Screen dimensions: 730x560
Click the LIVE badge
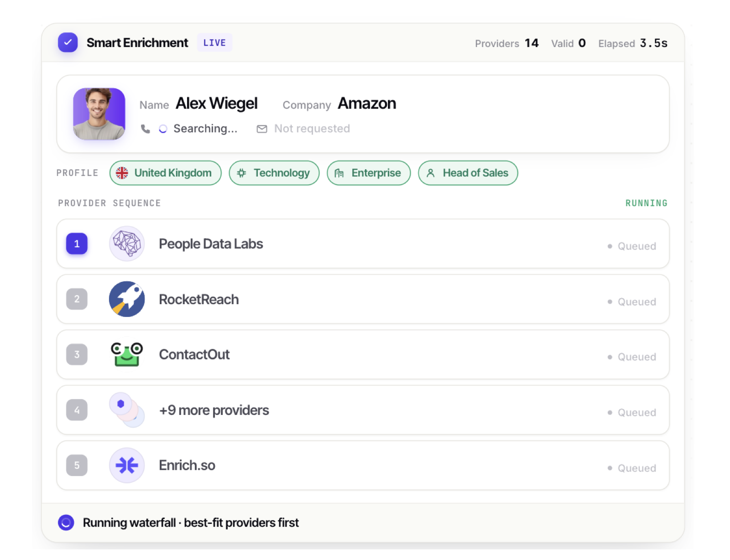[x=214, y=43]
